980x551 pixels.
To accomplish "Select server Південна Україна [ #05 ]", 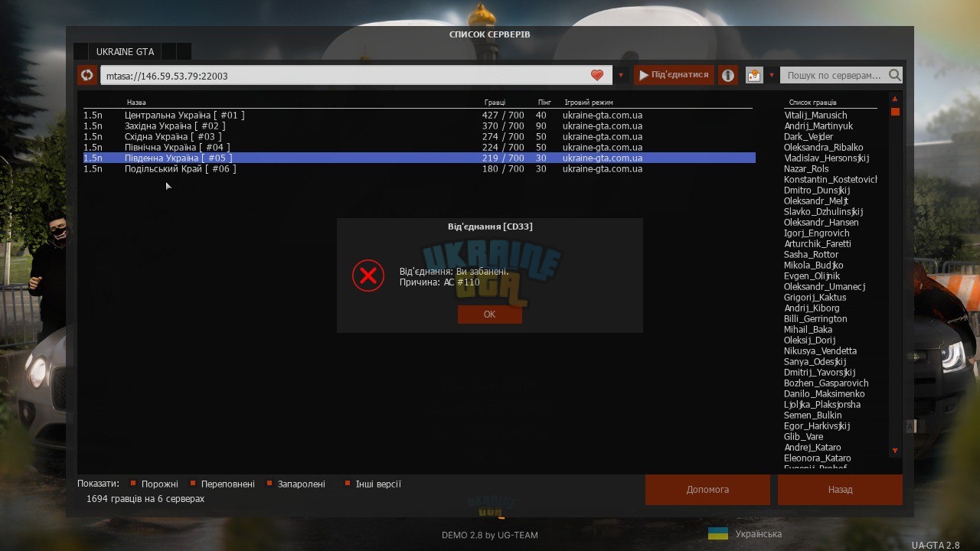I will (x=419, y=158).
